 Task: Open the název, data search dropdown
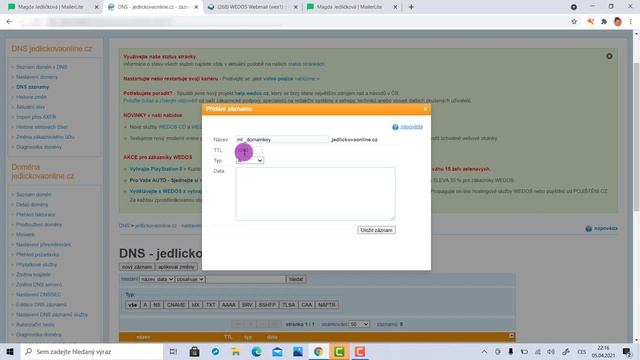tap(157, 279)
